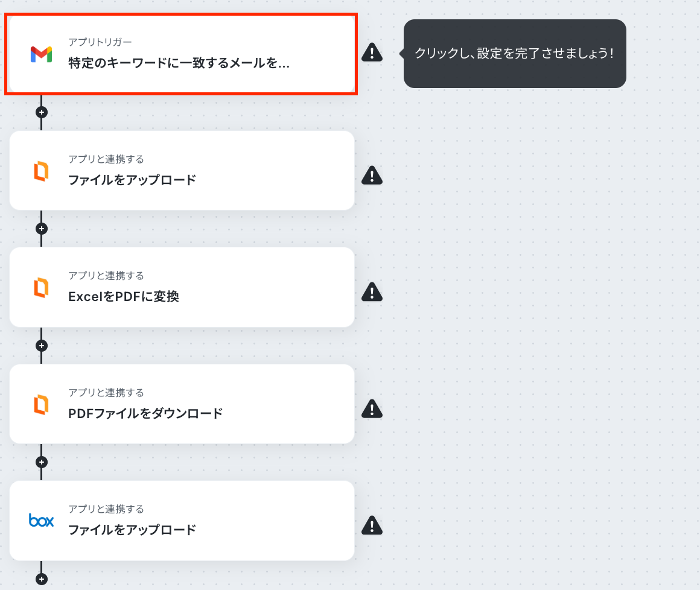Image resolution: width=700 pixels, height=590 pixels.
Task: Open the Gmail keyword email trigger step
Action: click(x=181, y=54)
